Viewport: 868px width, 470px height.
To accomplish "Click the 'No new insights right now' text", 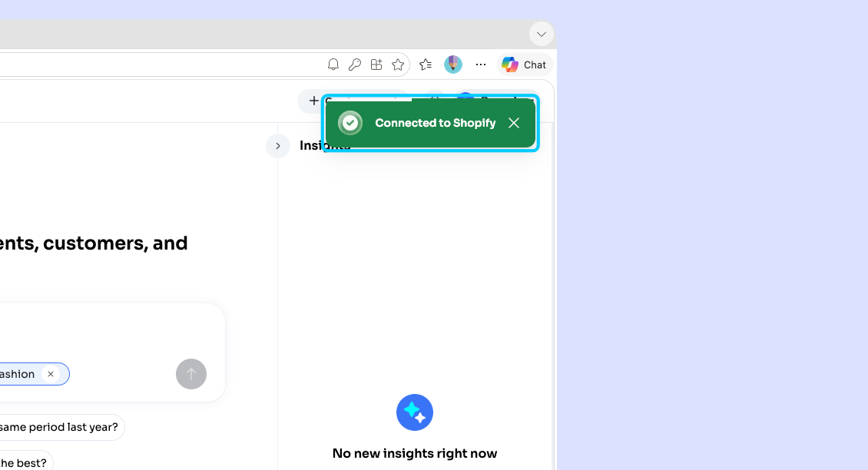I will click(415, 453).
